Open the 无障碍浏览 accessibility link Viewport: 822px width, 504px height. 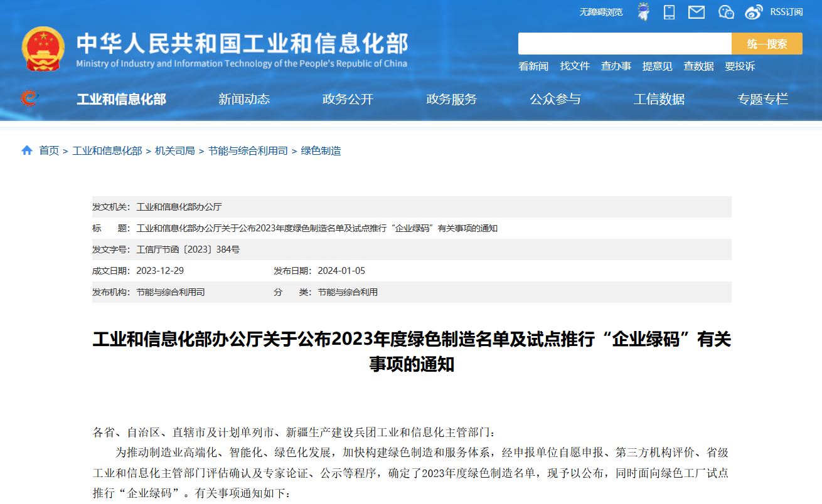point(600,12)
